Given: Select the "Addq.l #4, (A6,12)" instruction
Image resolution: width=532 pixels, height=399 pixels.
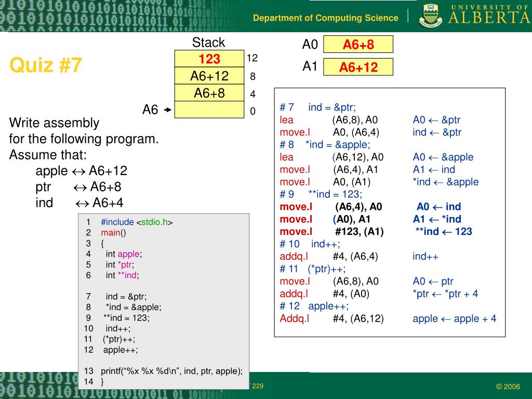Looking at the screenshot, I should (332, 318).
